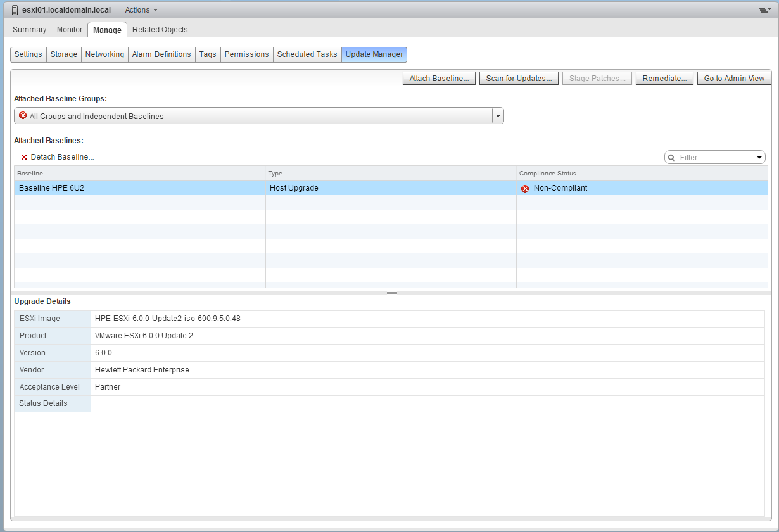The height and width of the screenshot is (532, 779).
Task: Click the Remediate button
Action: tap(664, 78)
